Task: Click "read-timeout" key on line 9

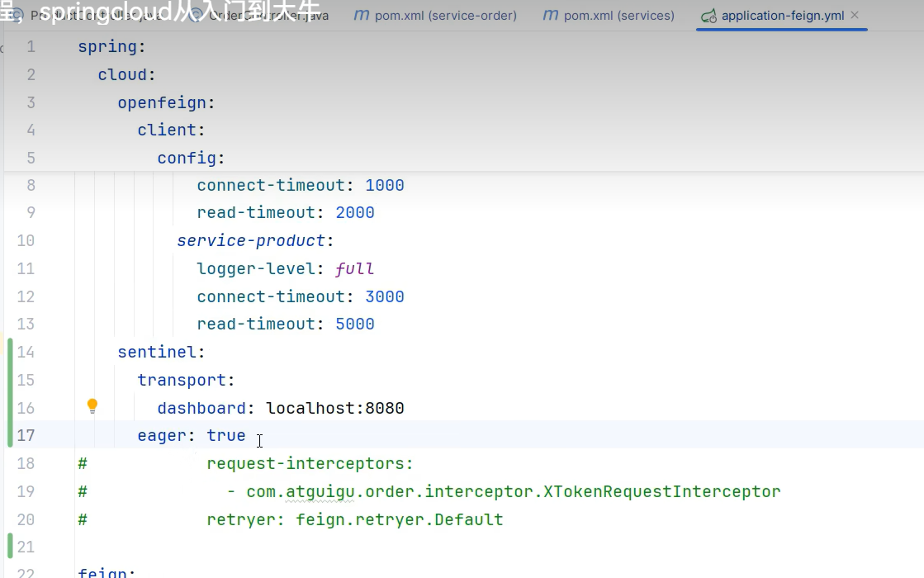Action: pos(256,212)
